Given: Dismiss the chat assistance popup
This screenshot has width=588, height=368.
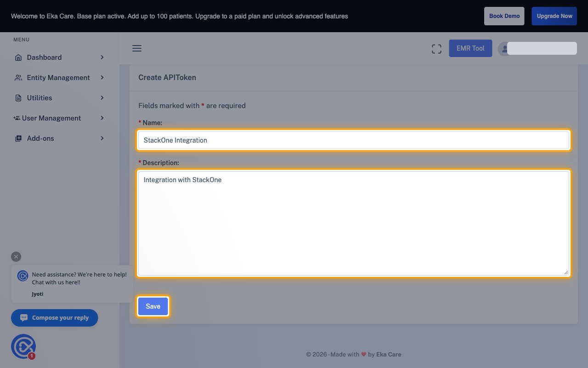Looking at the screenshot, I should 16,257.
